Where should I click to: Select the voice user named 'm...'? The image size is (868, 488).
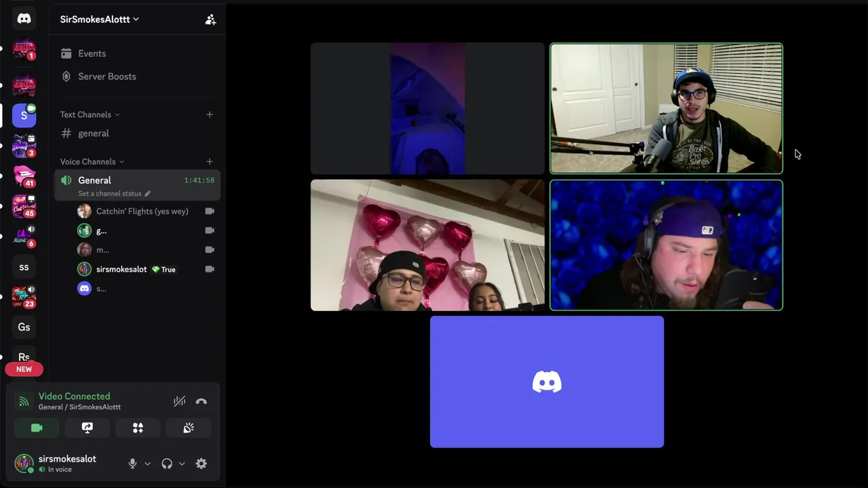tap(102, 250)
